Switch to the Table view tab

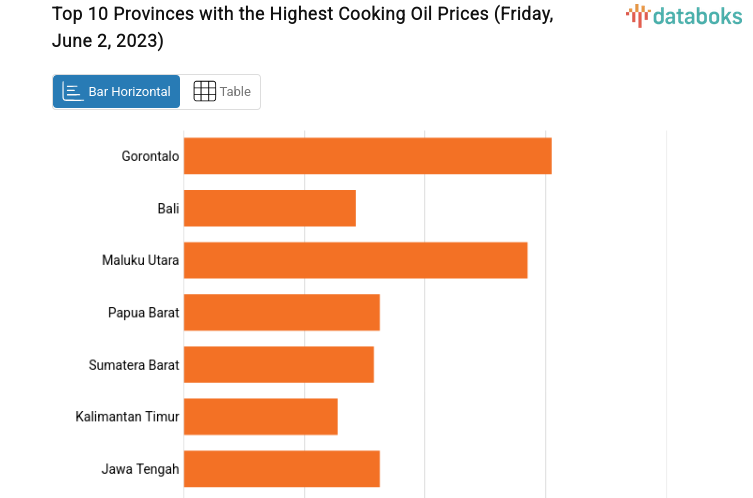[x=221, y=91]
